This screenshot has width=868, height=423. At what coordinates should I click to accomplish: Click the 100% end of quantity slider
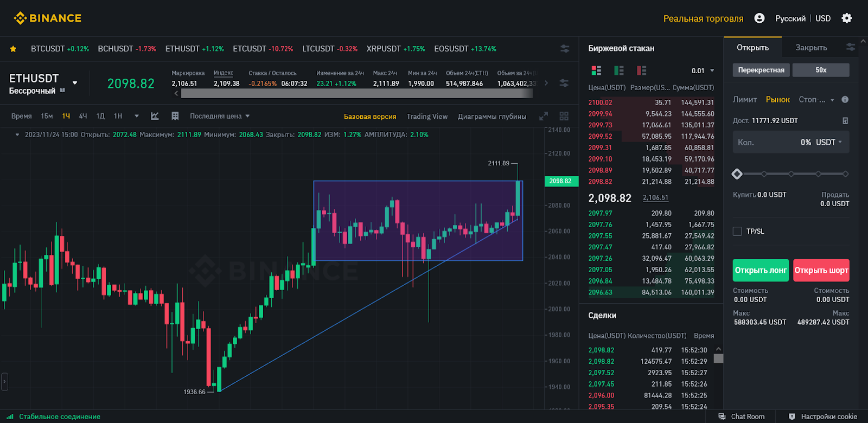tap(845, 174)
